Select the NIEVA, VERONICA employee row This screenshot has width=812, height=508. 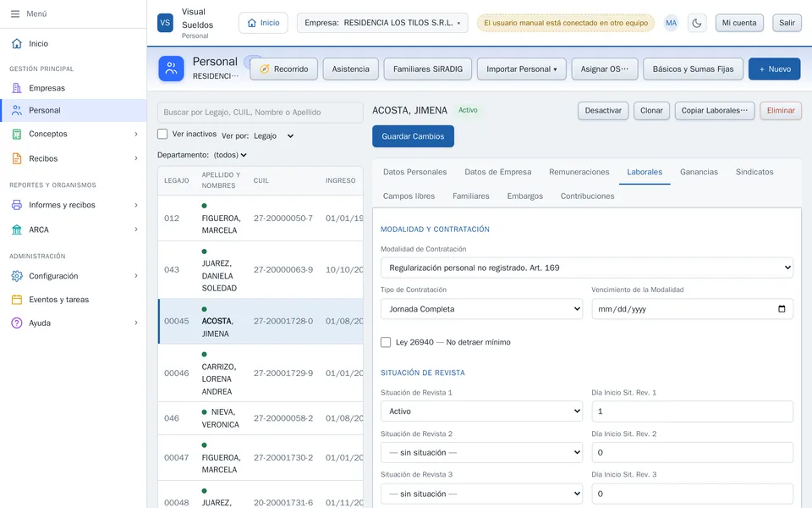tap(261, 418)
